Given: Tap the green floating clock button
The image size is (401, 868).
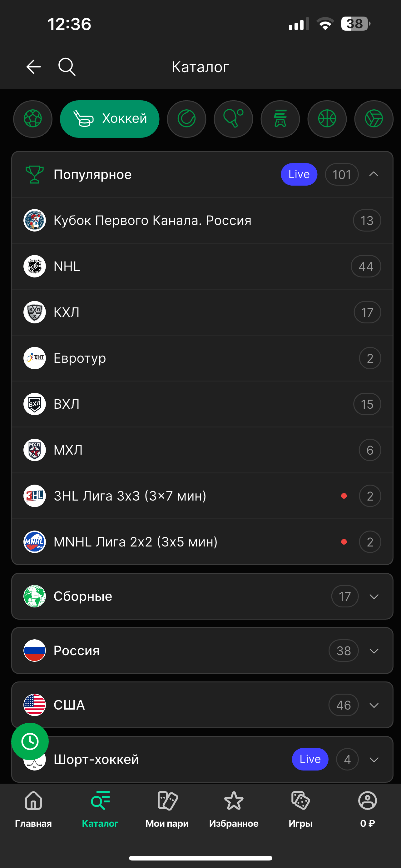Looking at the screenshot, I should coord(30,741).
